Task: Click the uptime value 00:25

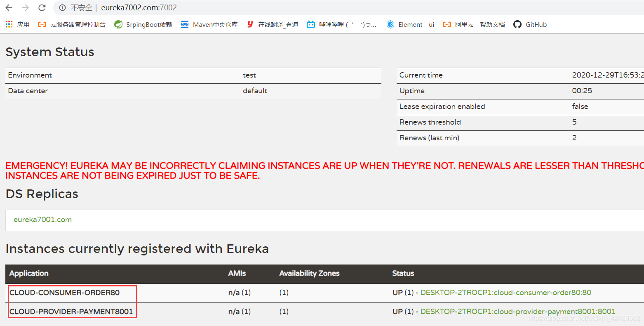Action: pos(582,91)
